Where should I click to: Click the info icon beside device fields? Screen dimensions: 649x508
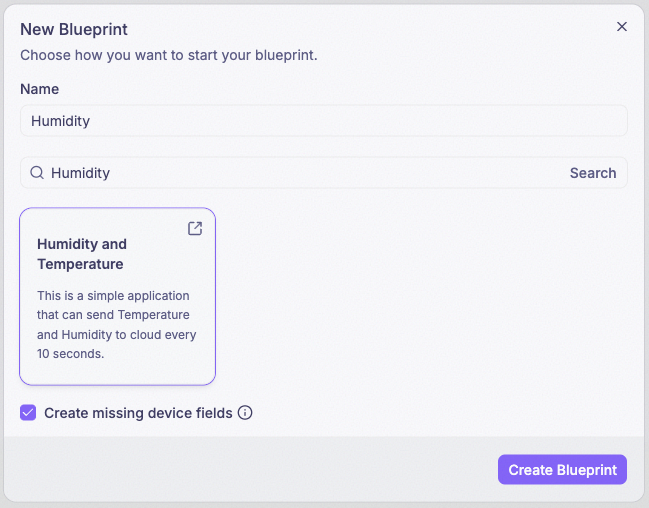245,413
